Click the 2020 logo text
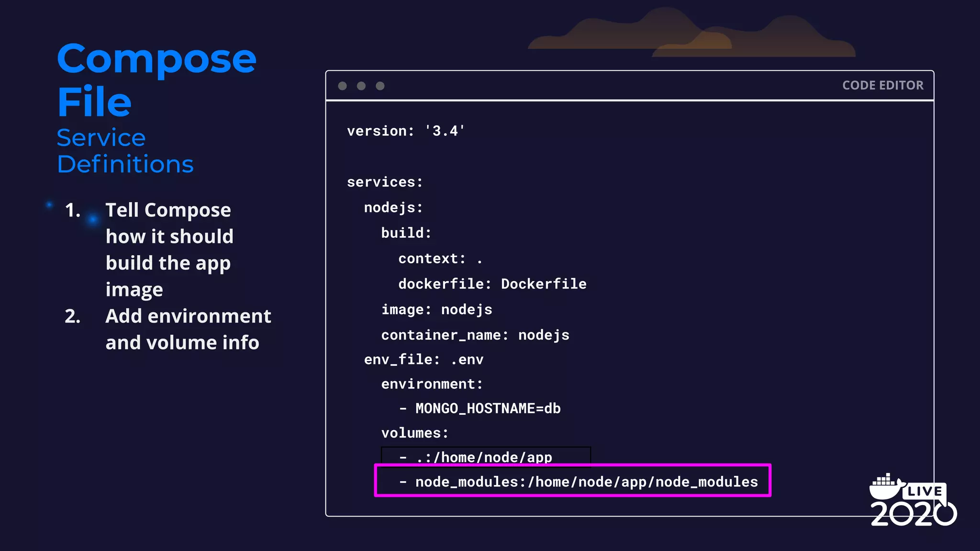The image size is (980, 551). click(x=913, y=514)
